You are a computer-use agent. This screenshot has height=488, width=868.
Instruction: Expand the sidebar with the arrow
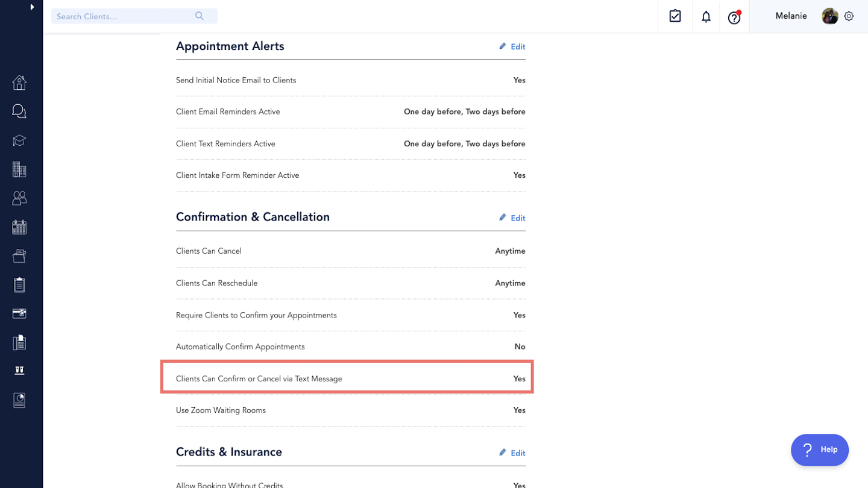pyautogui.click(x=32, y=7)
